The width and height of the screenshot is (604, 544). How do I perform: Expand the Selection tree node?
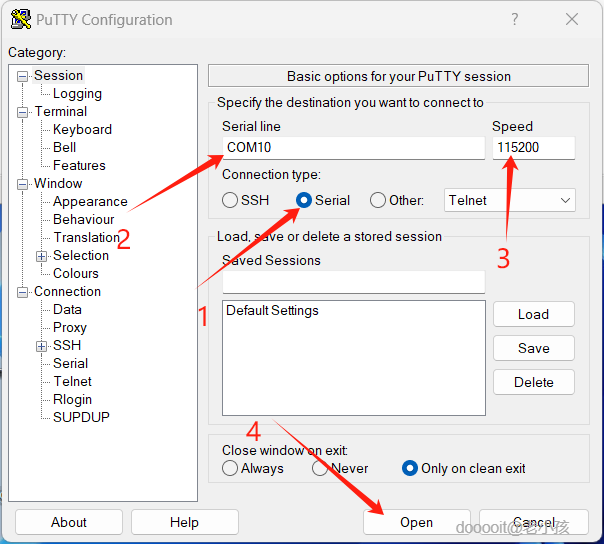click(x=41, y=256)
